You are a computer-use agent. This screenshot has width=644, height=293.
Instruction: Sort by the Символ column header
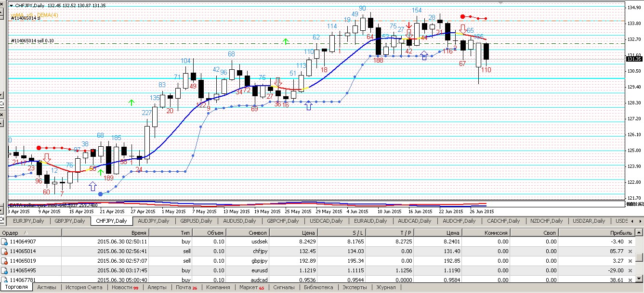pyautogui.click(x=248, y=233)
